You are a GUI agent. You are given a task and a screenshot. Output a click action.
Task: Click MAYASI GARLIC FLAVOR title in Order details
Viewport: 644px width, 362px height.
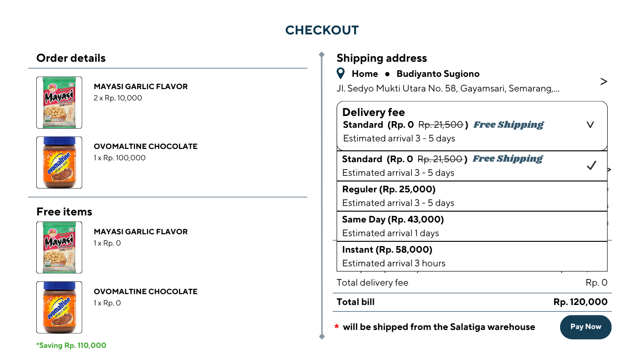pos(140,87)
